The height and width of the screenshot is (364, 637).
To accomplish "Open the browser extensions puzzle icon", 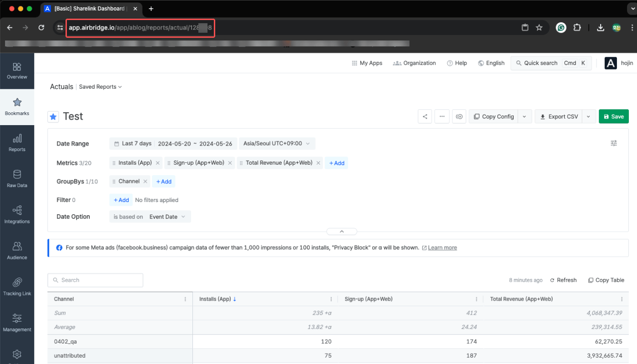I will point(577,28).
